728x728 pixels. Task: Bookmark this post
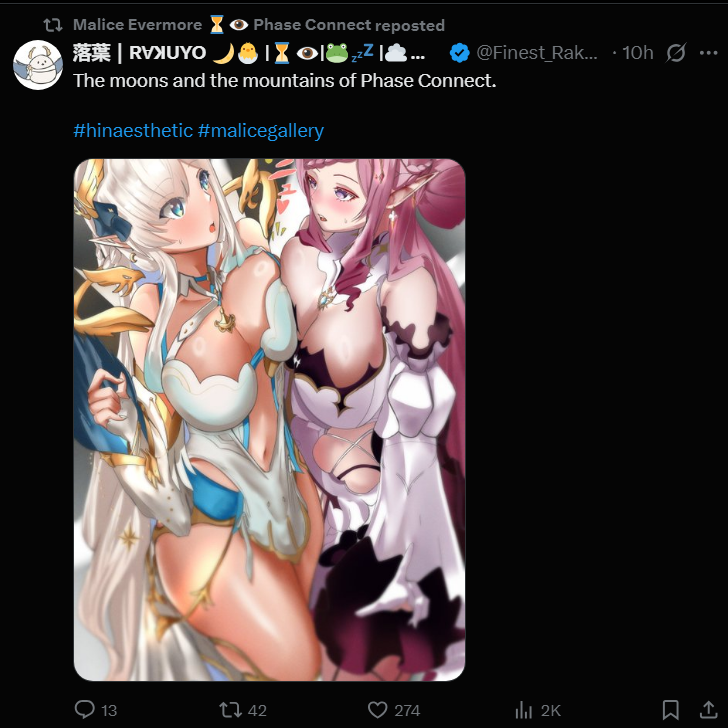click(670, 710)
